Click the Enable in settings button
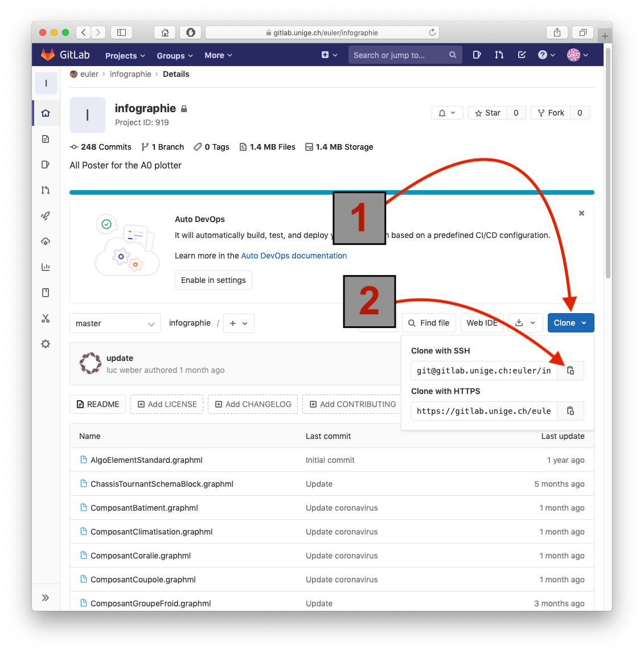Viewport: 644px width, 653px height. pyautogui.click(x=213, y=280)
